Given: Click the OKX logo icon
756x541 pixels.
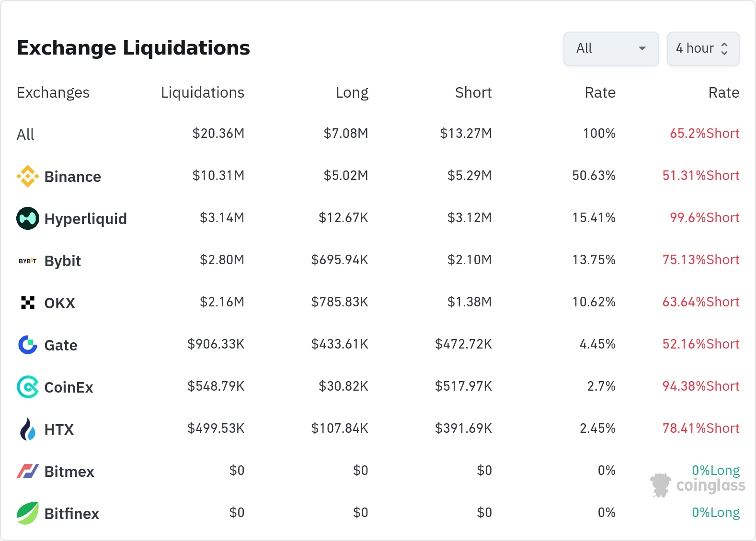Looking at the screenshot, I should click(28, 303).
